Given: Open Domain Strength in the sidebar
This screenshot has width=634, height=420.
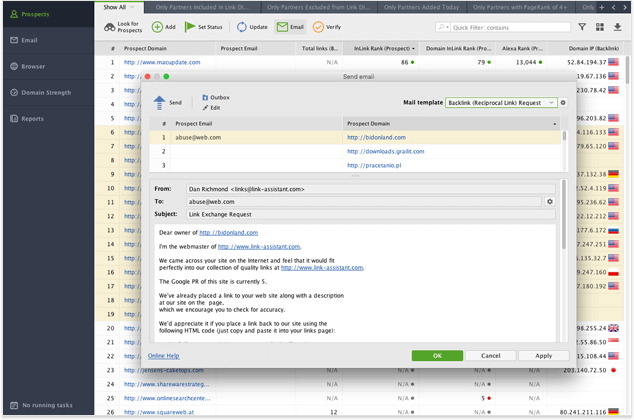Looking at the screenshot, I should (47, 92).
